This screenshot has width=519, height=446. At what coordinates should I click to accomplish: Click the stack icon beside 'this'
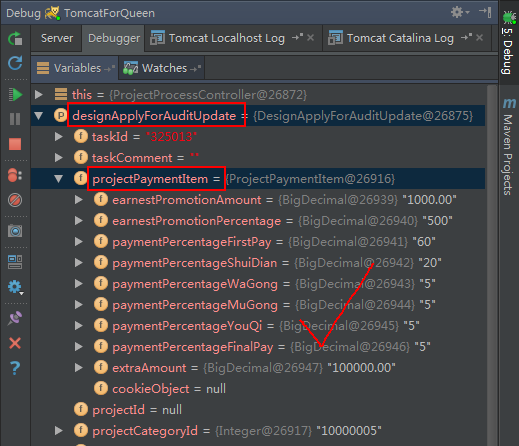tap(61, 94)
